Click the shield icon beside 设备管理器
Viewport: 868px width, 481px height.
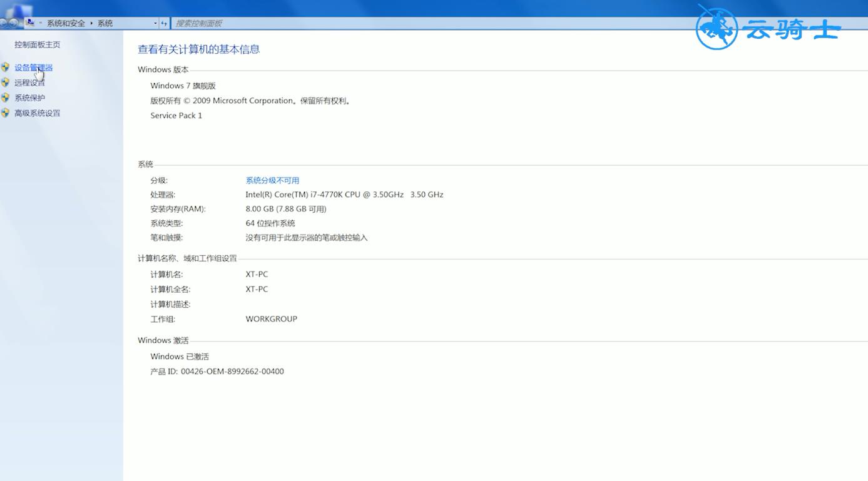(6, 68)
